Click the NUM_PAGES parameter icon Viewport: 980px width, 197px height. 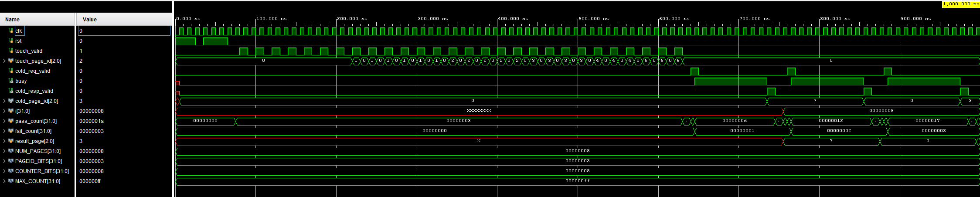(11, 151)
